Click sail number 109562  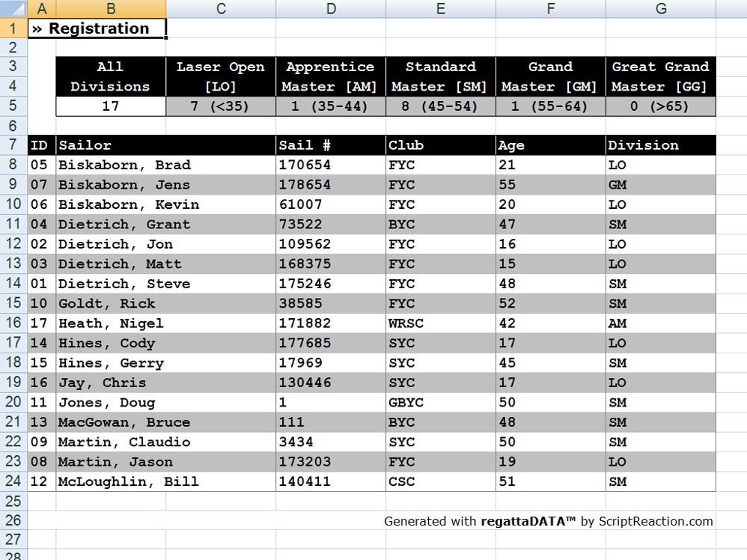331,244
